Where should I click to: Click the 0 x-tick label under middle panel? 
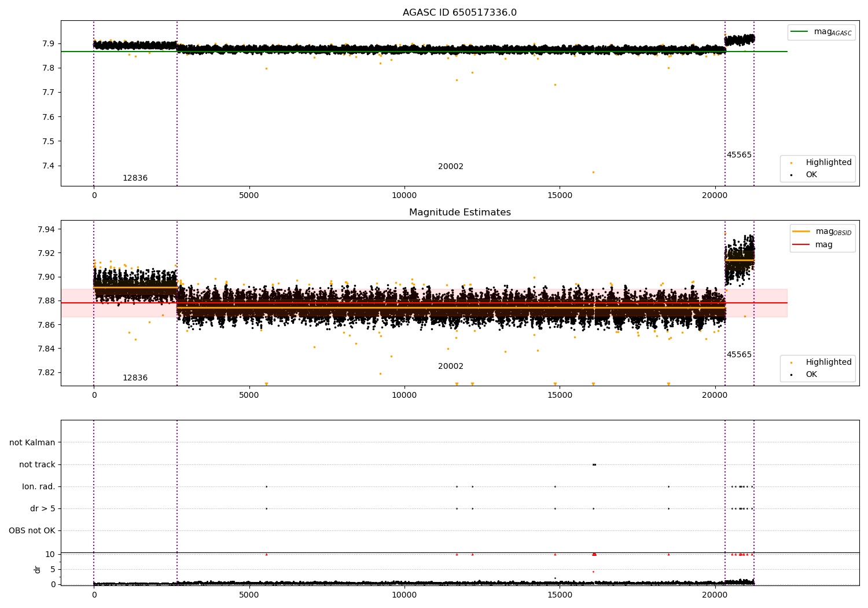(94, 395)
